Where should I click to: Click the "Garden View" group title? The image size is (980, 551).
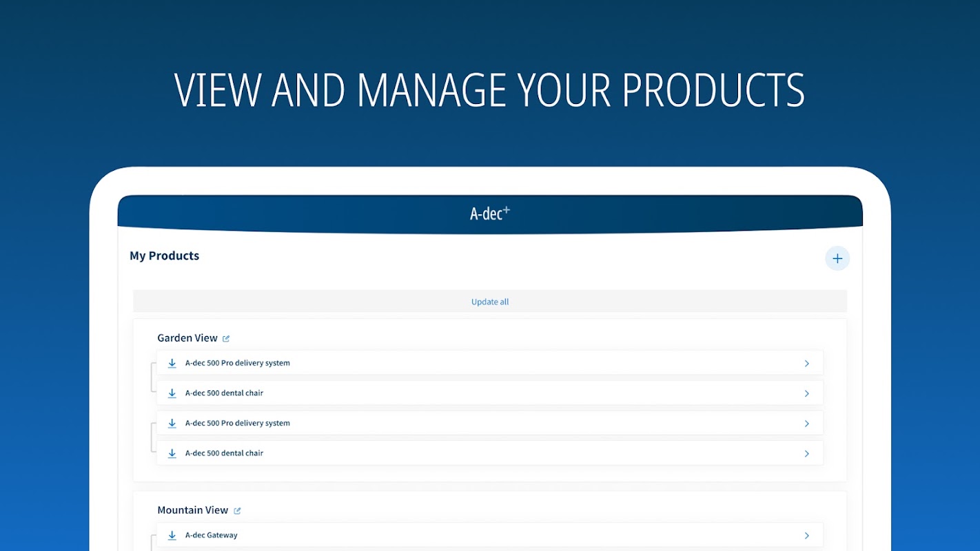(187, 338)
